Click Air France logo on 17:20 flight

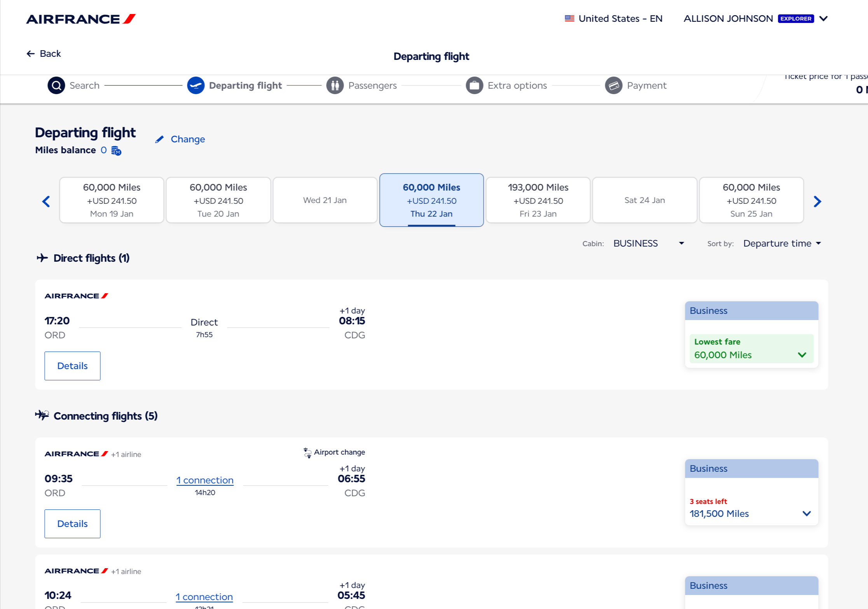point(77,296)
